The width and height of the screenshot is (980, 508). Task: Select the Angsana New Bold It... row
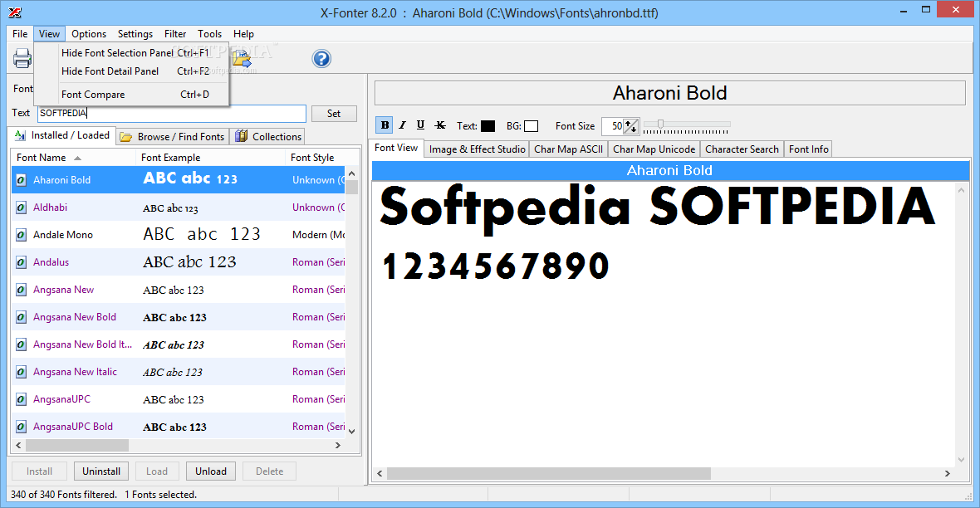(x=178, y=344)
